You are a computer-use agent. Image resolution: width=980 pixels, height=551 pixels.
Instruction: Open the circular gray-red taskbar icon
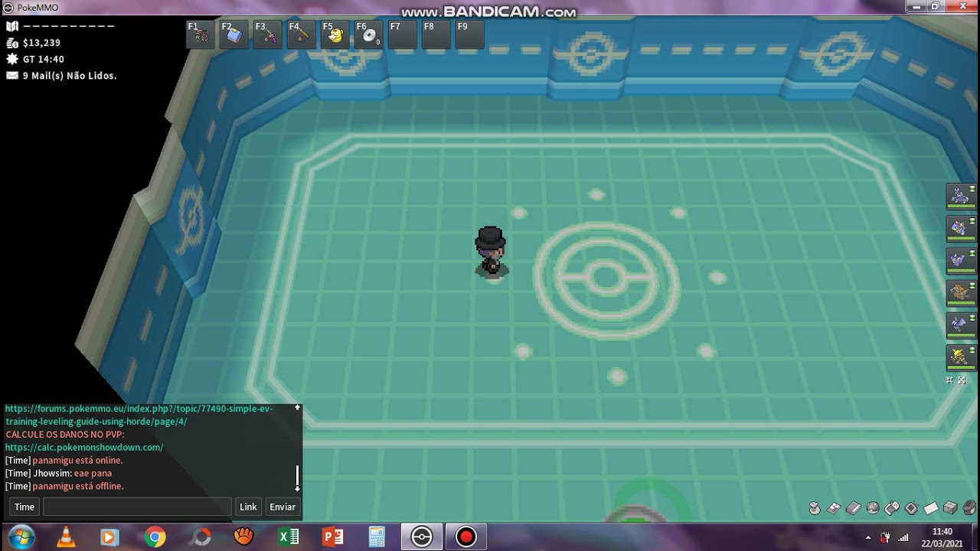point(201,537)
